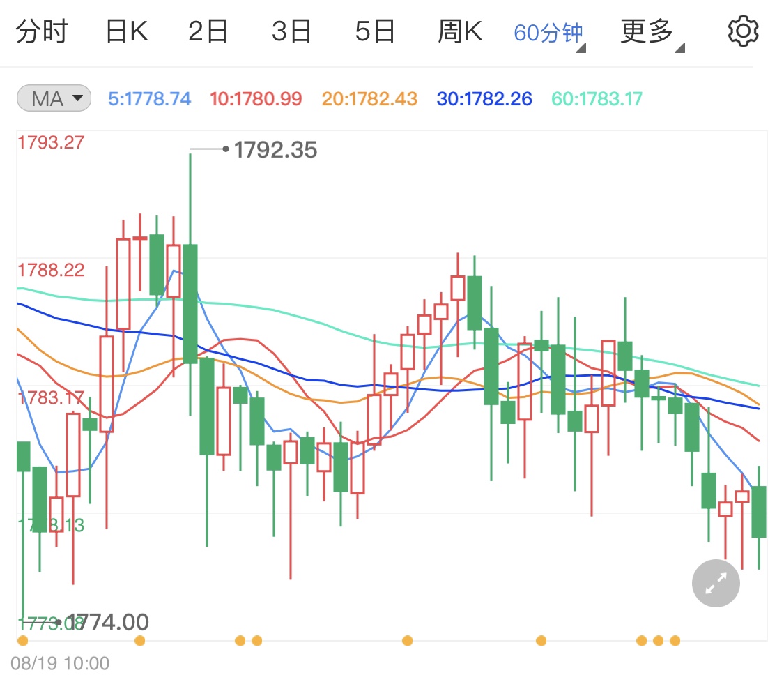
Task: Toggle the 周K weekly candle view
Action: [x=459, y=29]
